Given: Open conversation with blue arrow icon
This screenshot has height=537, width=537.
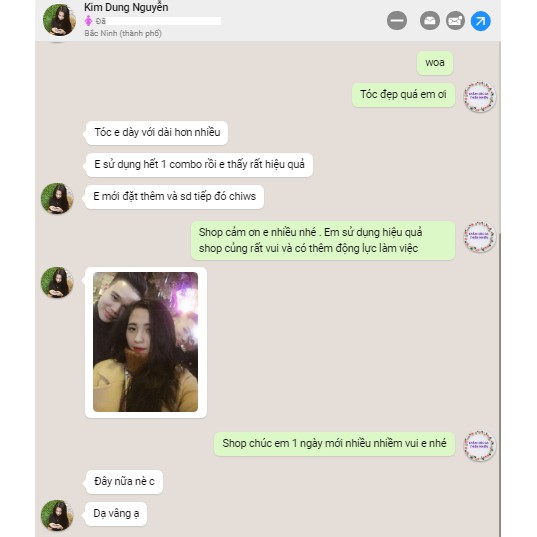Looking at the screenshot, I should point(480,21).
